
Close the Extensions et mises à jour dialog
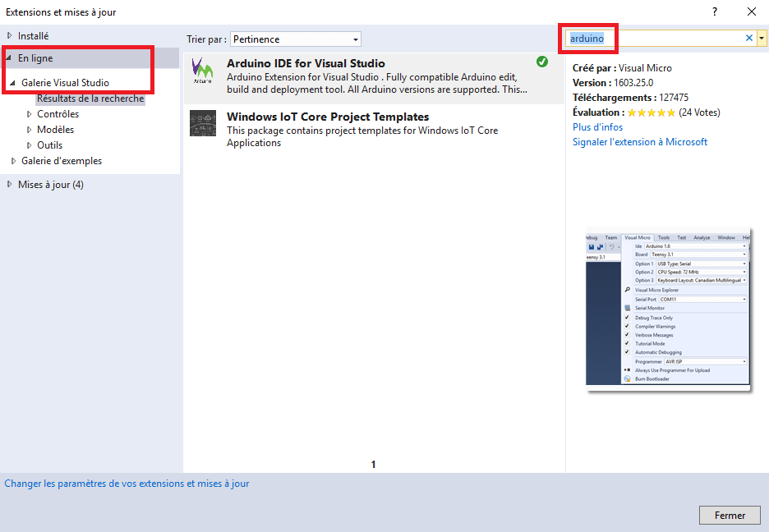752,11
